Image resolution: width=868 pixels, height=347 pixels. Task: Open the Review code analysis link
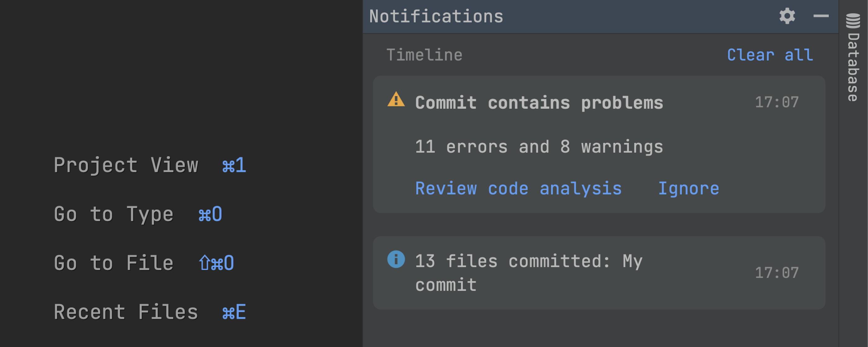[518, 188]
